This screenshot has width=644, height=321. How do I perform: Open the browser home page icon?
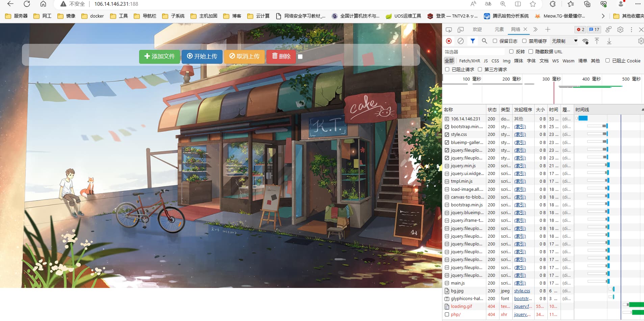pos(43,4)
